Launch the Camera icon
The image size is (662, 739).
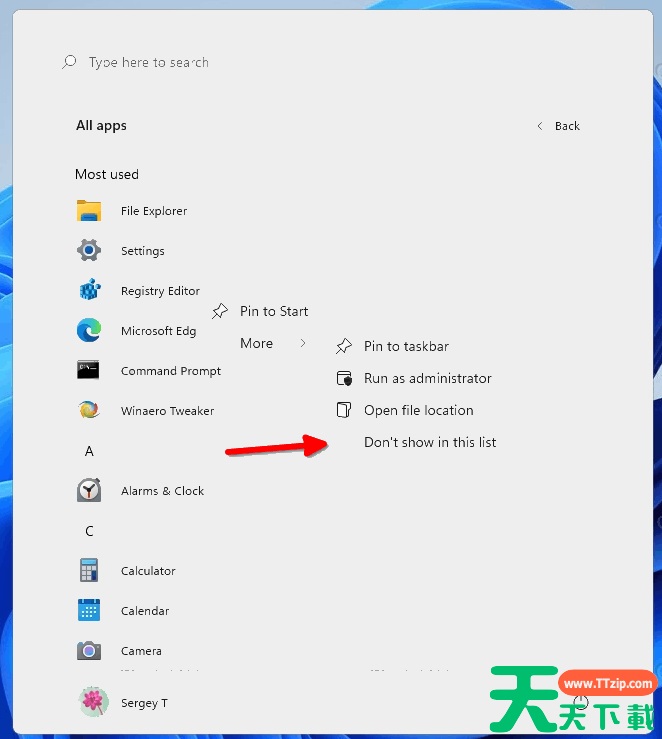coord(89,651)
